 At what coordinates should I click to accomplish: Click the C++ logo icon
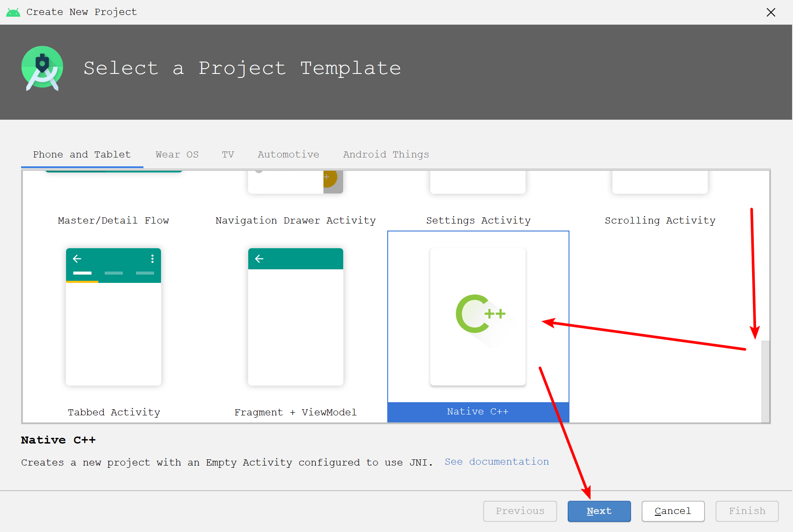481,314
